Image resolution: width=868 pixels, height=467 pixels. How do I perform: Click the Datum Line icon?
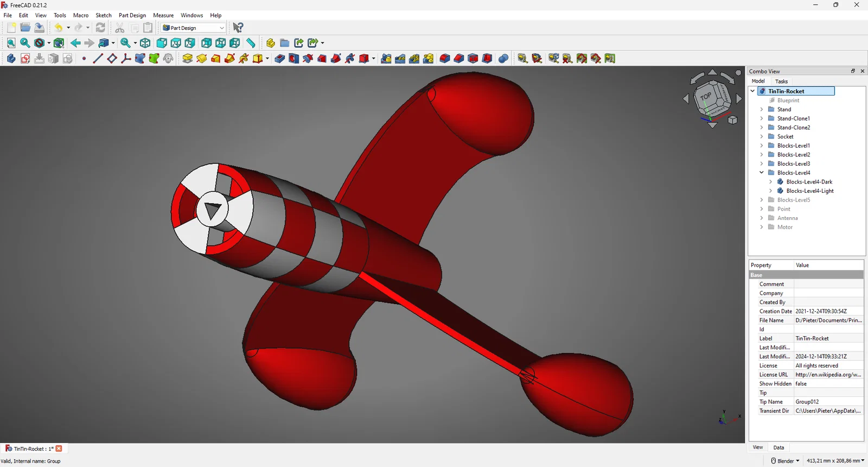coord(98,59)
